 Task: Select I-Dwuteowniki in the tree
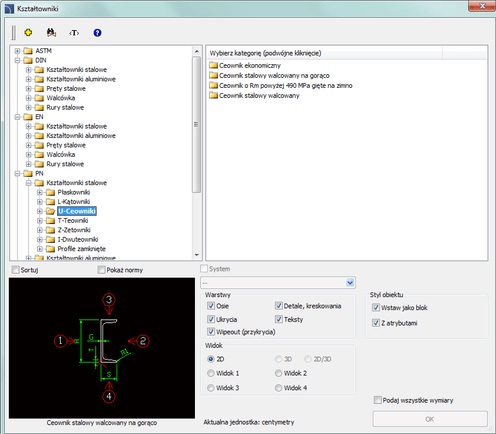(78, 239)
